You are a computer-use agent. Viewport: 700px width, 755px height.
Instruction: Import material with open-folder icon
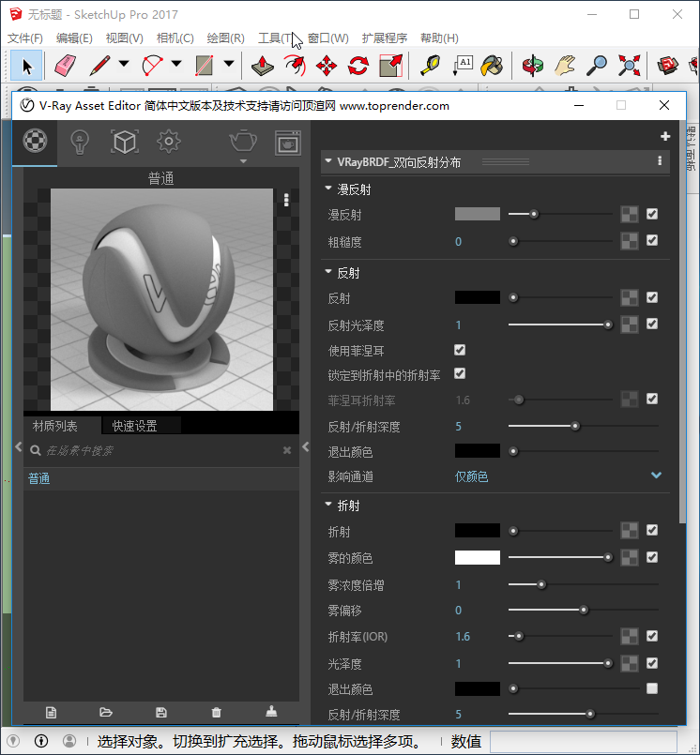tap(106, 712)
